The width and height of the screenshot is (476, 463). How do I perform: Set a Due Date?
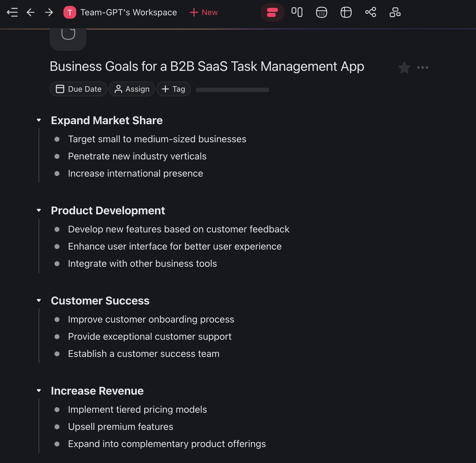78,89
